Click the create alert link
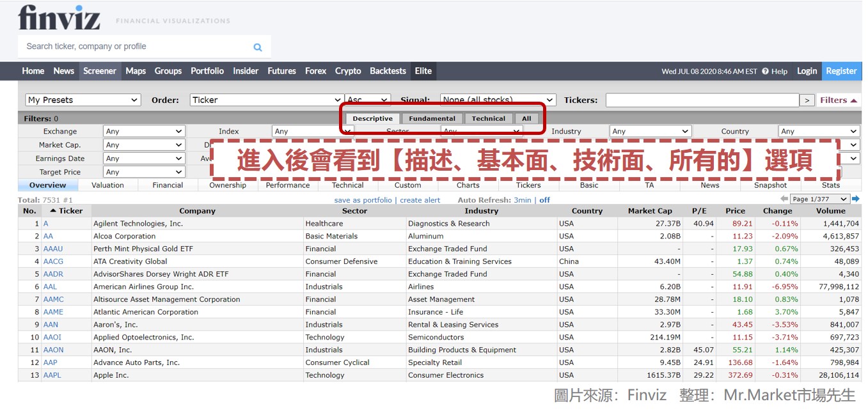Screen dimensions: 868x413 tap(420, 200)
